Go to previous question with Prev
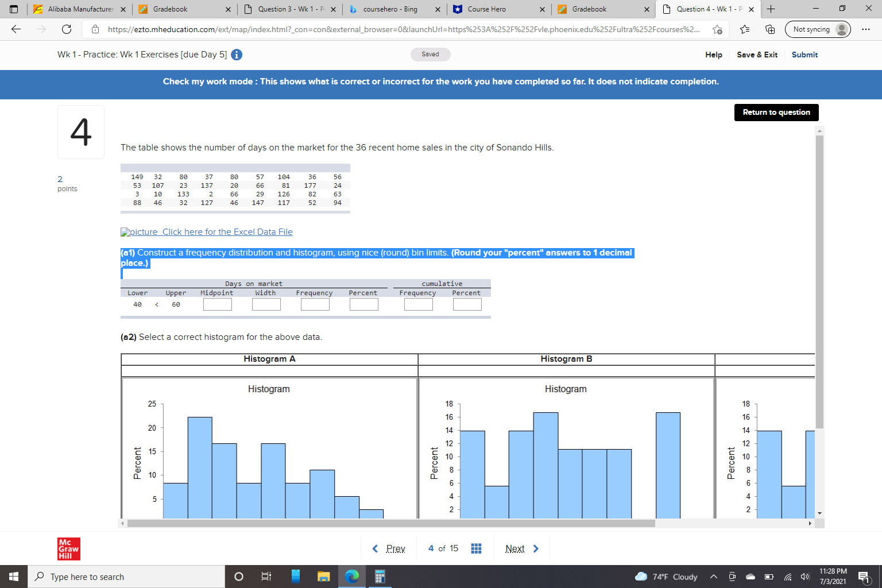The image size is (882, 588). (x=389, y=548)
